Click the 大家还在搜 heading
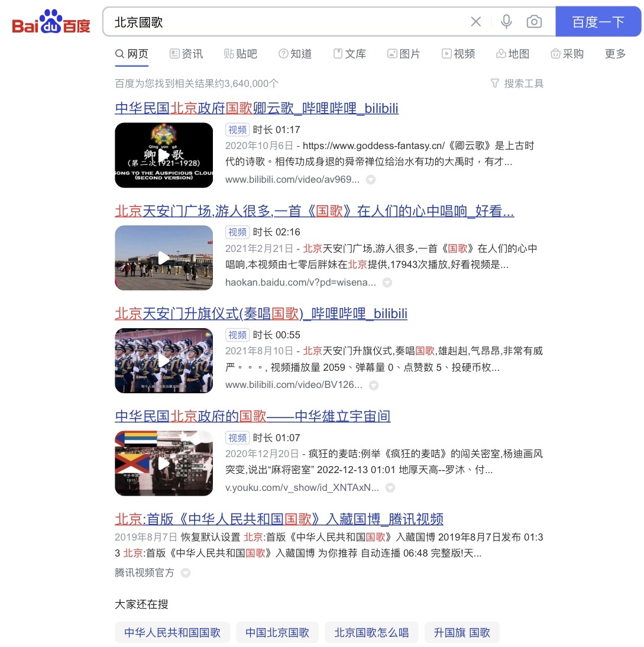 [x=141, y=604]
